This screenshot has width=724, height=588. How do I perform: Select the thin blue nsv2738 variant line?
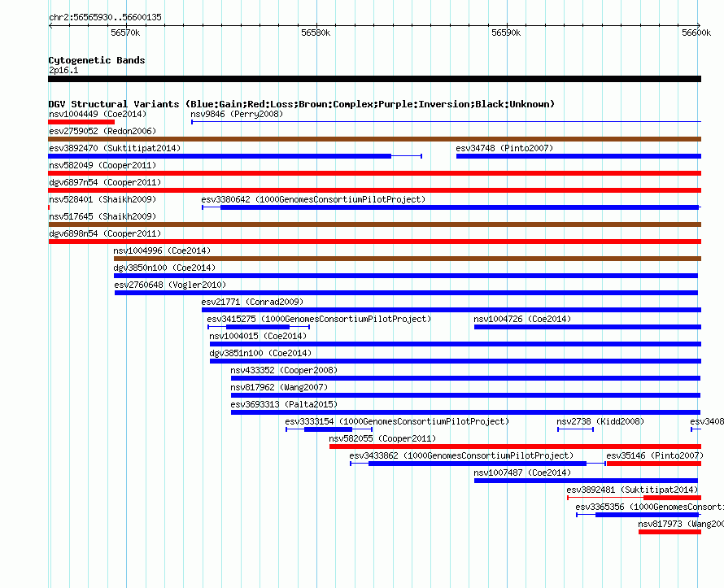coord(575,429)
